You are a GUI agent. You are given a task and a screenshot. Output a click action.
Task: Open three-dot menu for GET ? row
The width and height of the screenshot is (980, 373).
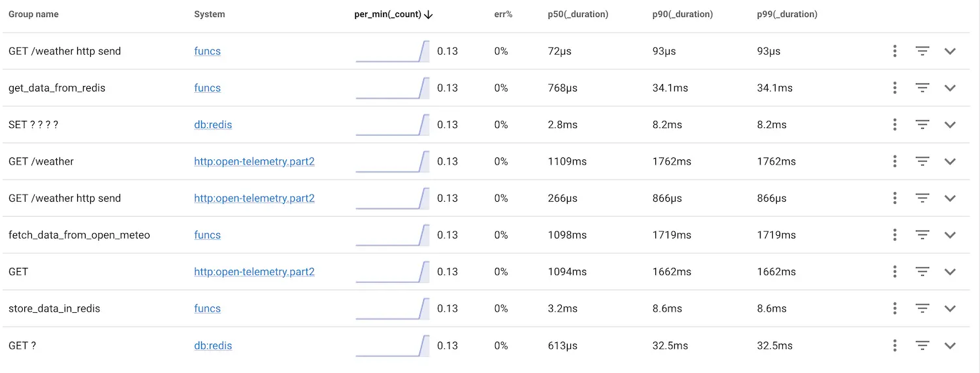pos(895,346)
